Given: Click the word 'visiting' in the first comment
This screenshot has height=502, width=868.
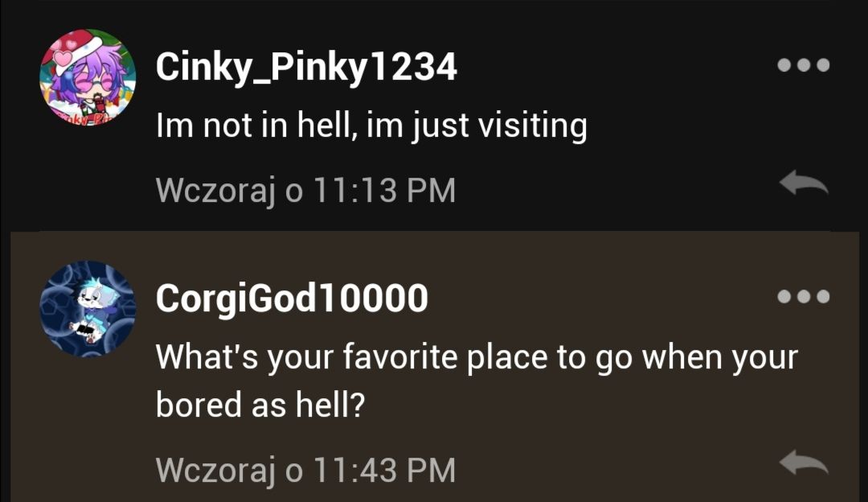Looking at the screenshot, I should tap(533, 125).
